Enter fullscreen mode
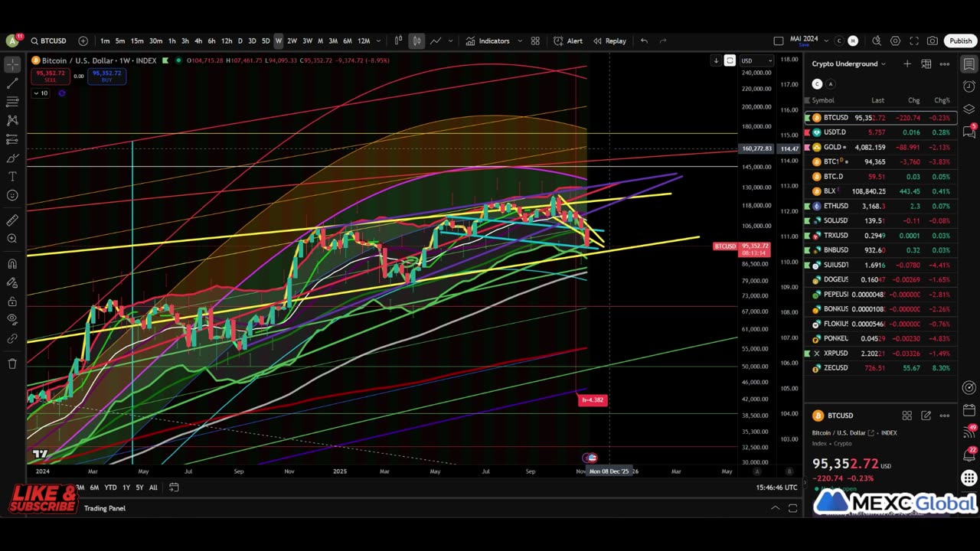 point(913,41)
